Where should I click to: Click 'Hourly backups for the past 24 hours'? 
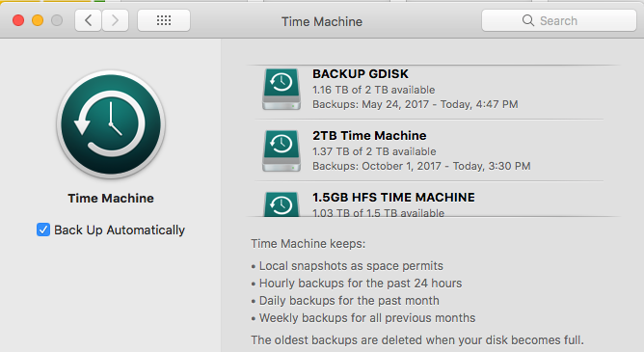tap(361, 284)
